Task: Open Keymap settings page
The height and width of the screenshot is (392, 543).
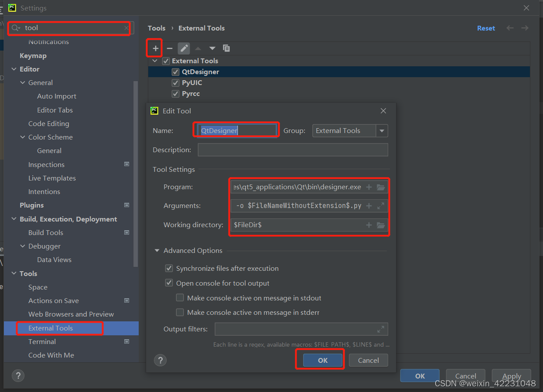Action: [33, 56]
